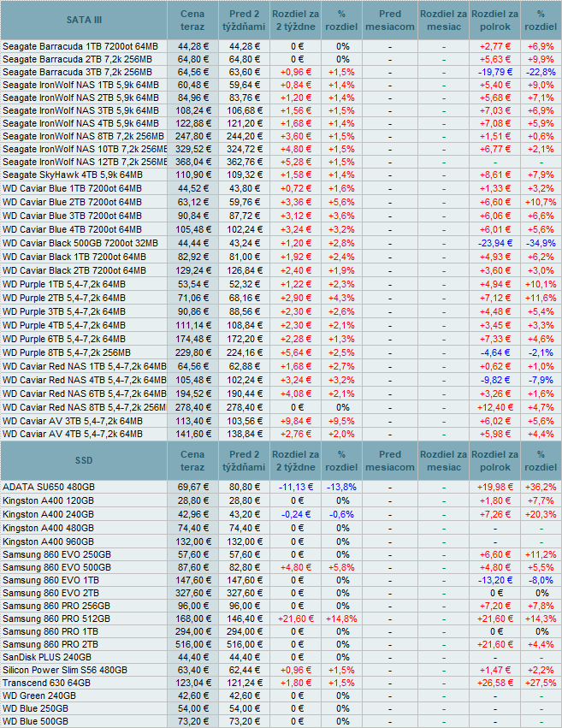Click WD Caviar Red NAS 4TB row name
The image size is (562, 728).
85,380
